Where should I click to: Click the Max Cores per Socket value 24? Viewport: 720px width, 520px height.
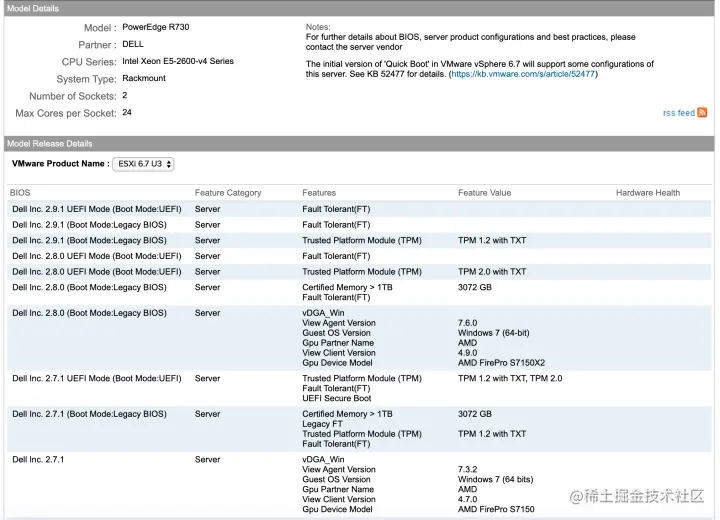click(127, 113)
